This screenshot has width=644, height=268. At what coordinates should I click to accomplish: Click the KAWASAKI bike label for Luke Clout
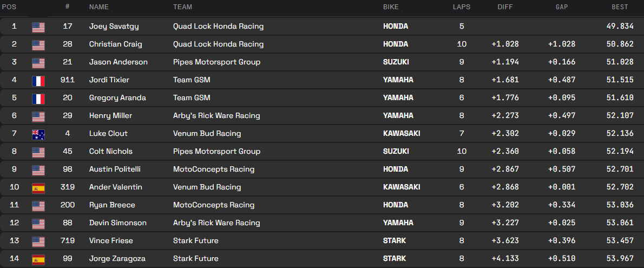pyautogui.click(x=401, y=134)
